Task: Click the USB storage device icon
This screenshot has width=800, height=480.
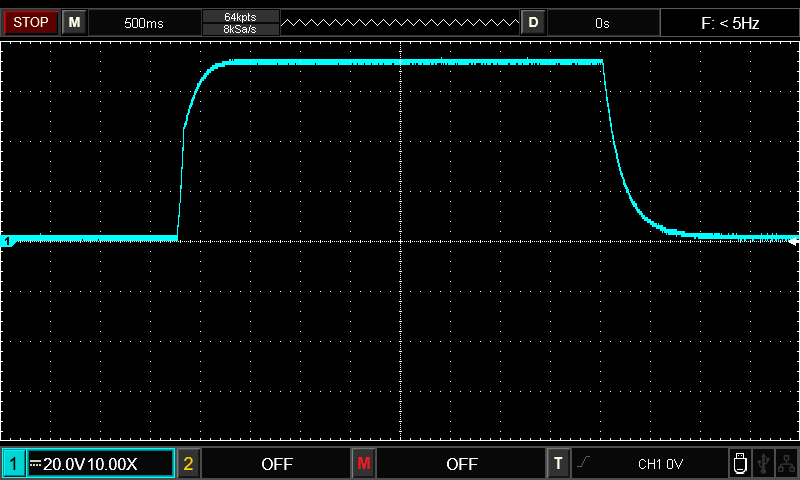Action: tap(740, 464)
